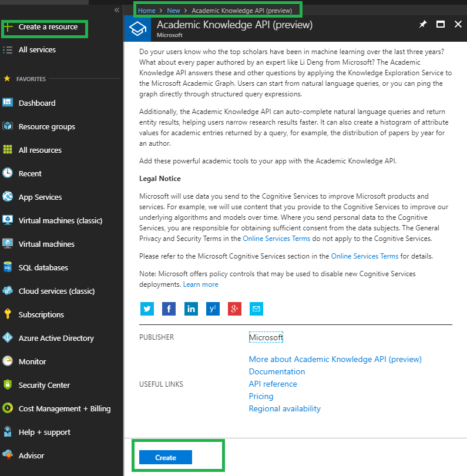This screenshot has height=476, width=467.
Task: Share on Yammer using the y icon
Action: 213,309
